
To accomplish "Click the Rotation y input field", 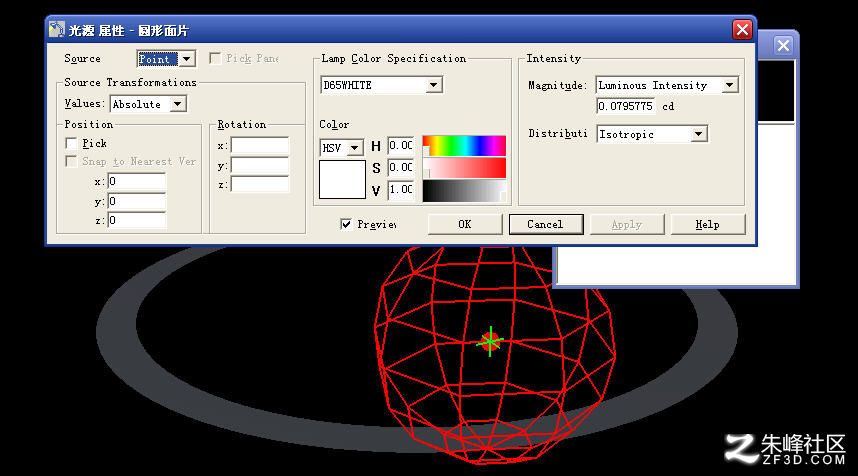I will (259, 165).
